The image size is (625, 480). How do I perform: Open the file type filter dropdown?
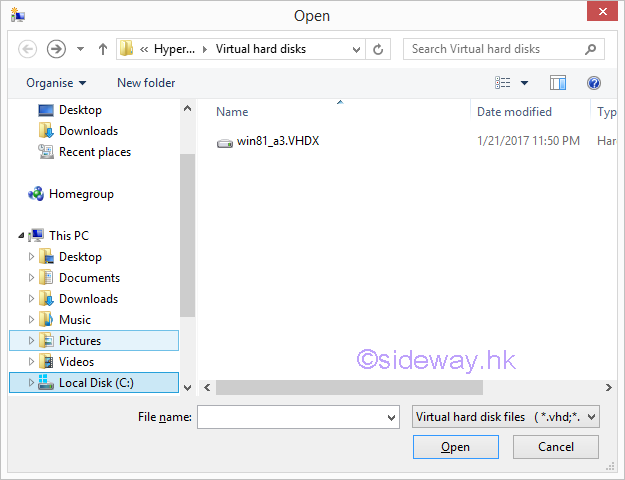coord(506,417)
